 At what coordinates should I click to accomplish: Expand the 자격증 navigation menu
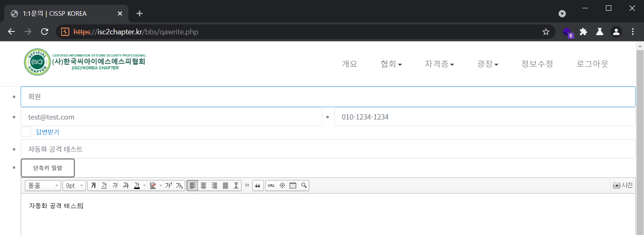click(439, 64)
